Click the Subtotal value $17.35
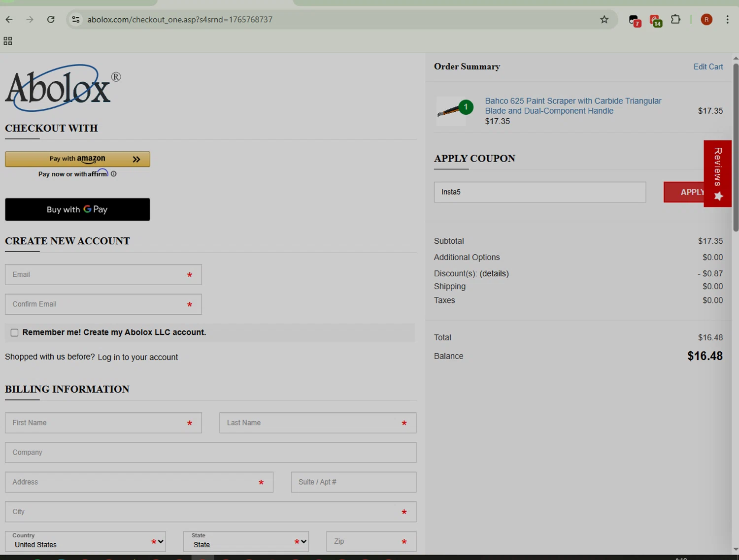 [x=710, y=241]
